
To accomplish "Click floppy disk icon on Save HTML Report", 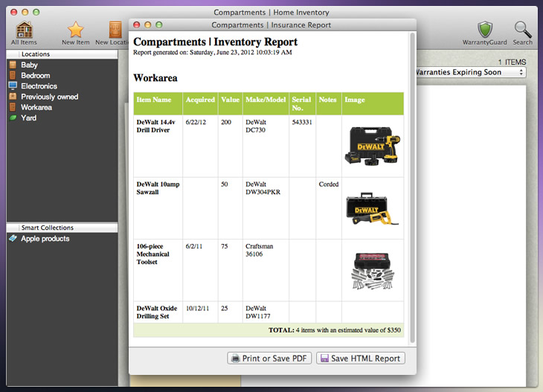I will tap(324, 359).
